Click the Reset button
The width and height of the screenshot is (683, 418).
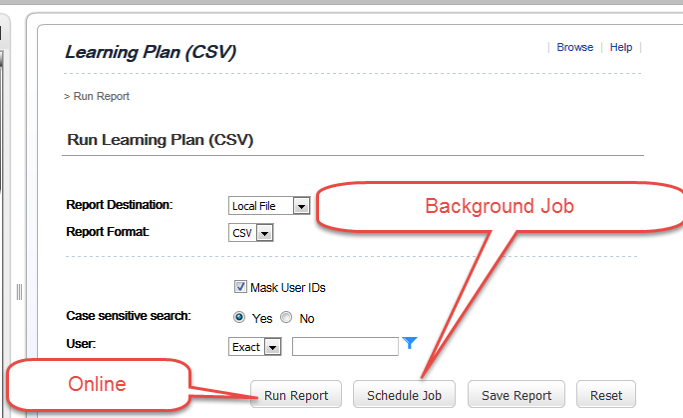click(606, 394)
